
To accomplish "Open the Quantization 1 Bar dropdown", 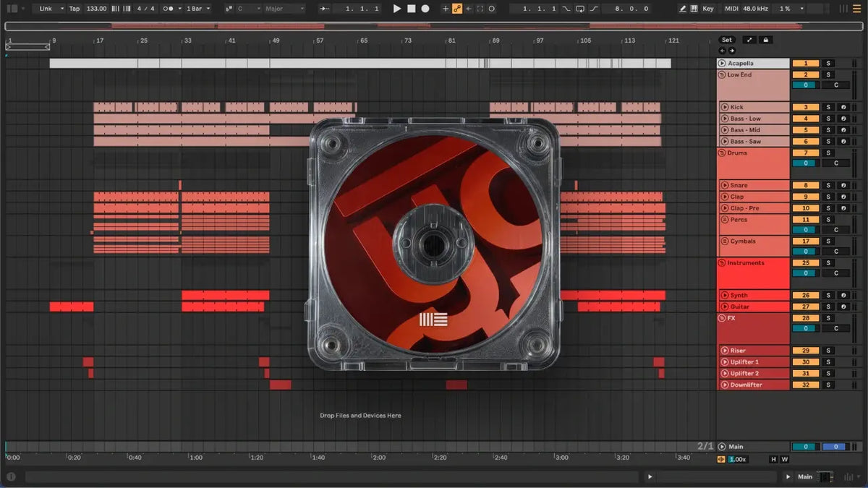I will (x=198, y=9).
